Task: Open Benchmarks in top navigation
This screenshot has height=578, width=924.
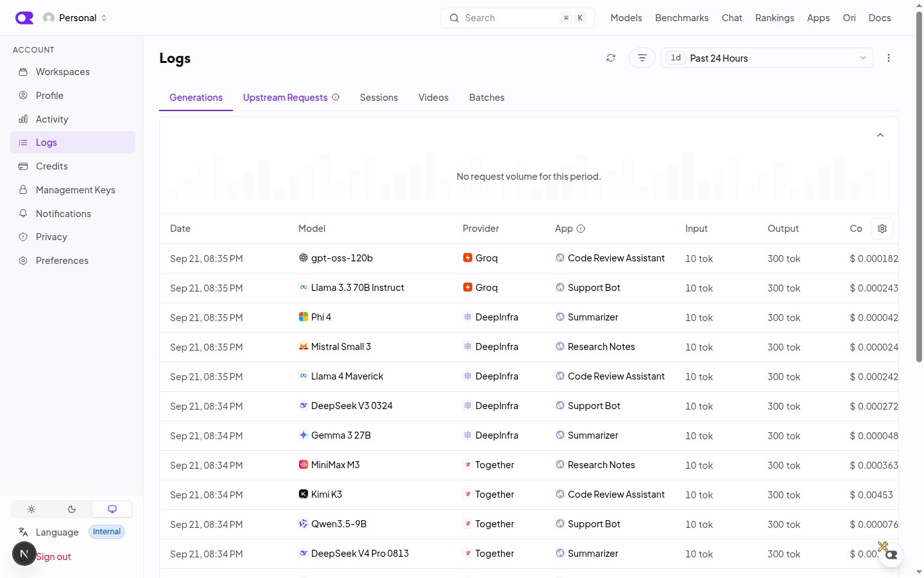Action: (x=681, y=18)
